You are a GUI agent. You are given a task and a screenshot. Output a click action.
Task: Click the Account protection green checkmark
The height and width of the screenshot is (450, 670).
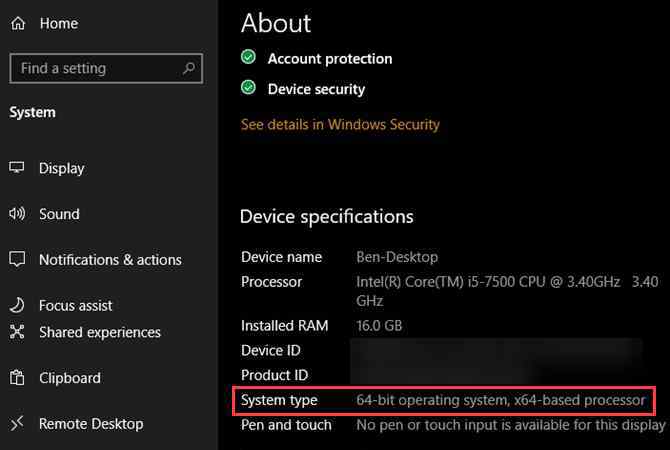248,57
